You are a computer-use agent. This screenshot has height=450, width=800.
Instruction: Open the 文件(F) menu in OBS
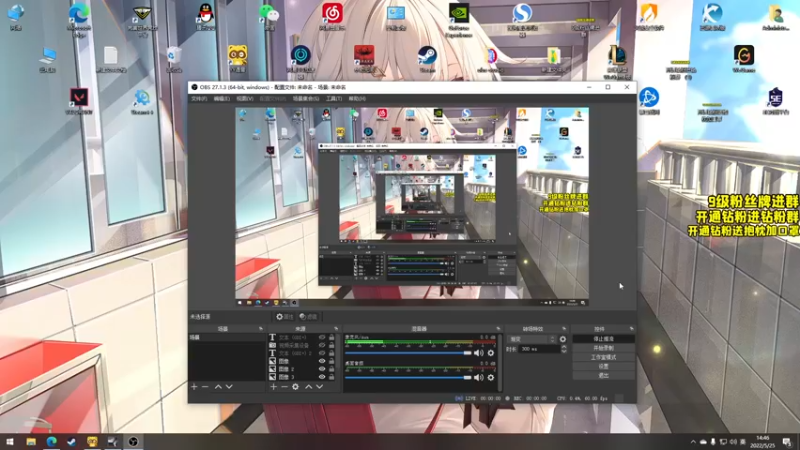pyautogui.click(x=199, y=98)
